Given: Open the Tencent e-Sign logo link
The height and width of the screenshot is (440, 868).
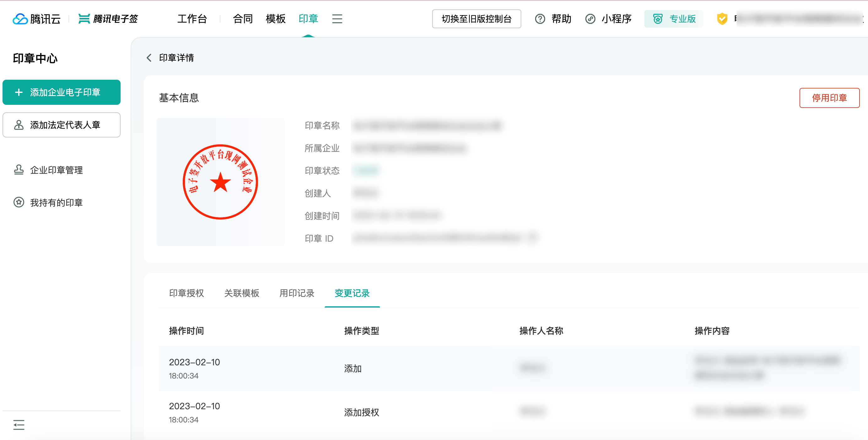Looking at the screenshot, I should point(108,19).
